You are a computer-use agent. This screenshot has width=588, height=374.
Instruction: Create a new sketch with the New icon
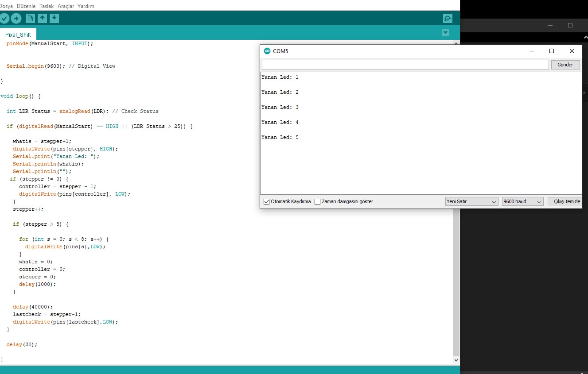(x=30, y=18)
